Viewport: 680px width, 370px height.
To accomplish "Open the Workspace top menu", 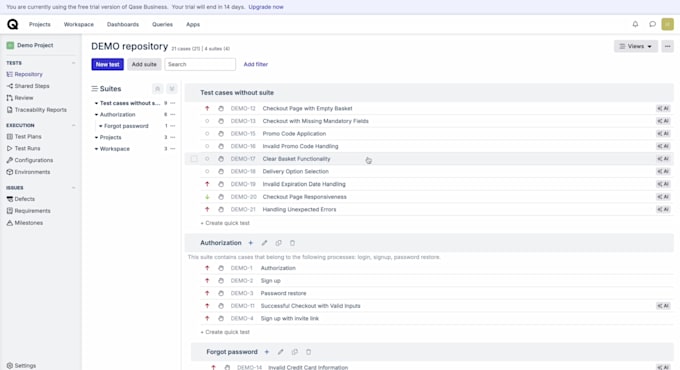I will click(x=78, y=24).
